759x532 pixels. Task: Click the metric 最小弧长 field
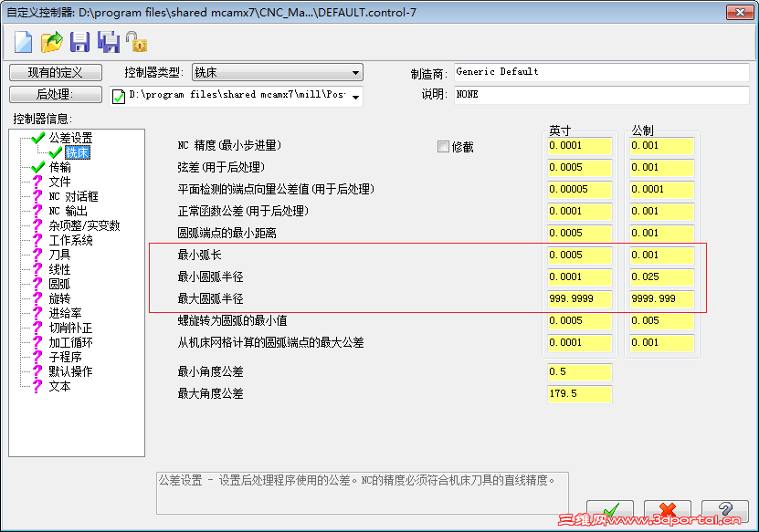click(661, 256)
